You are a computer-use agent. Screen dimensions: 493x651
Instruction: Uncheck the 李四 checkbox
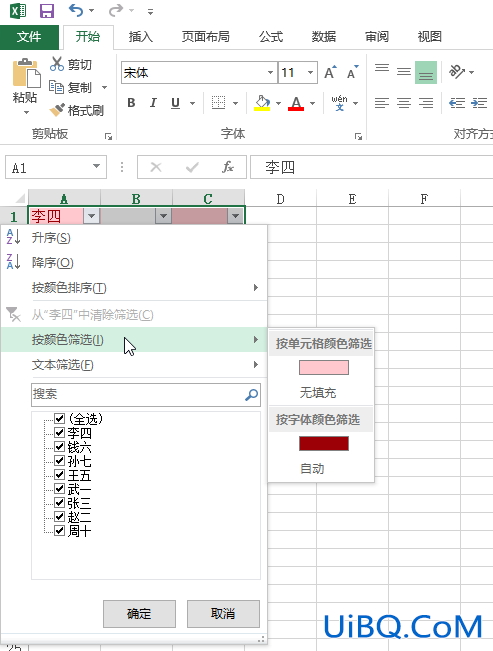pos(59,432)
